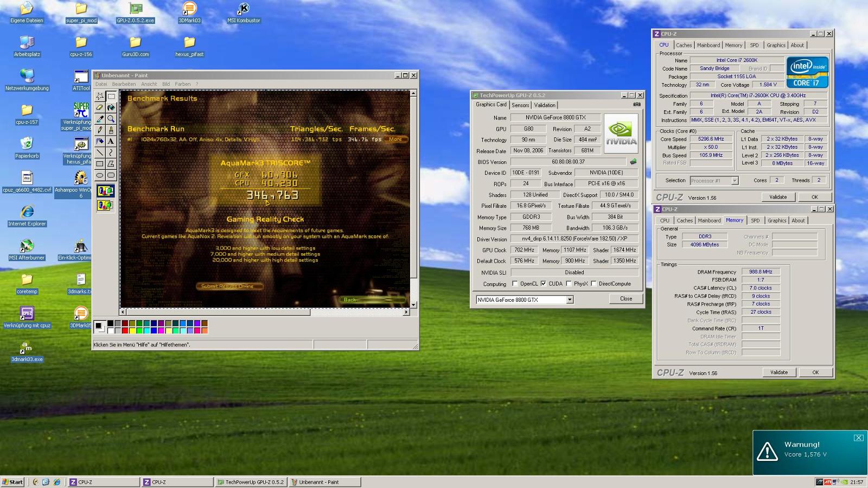Open the coretemp desktop folder
This screenshot has width=868, height=488.
(27, 284)
